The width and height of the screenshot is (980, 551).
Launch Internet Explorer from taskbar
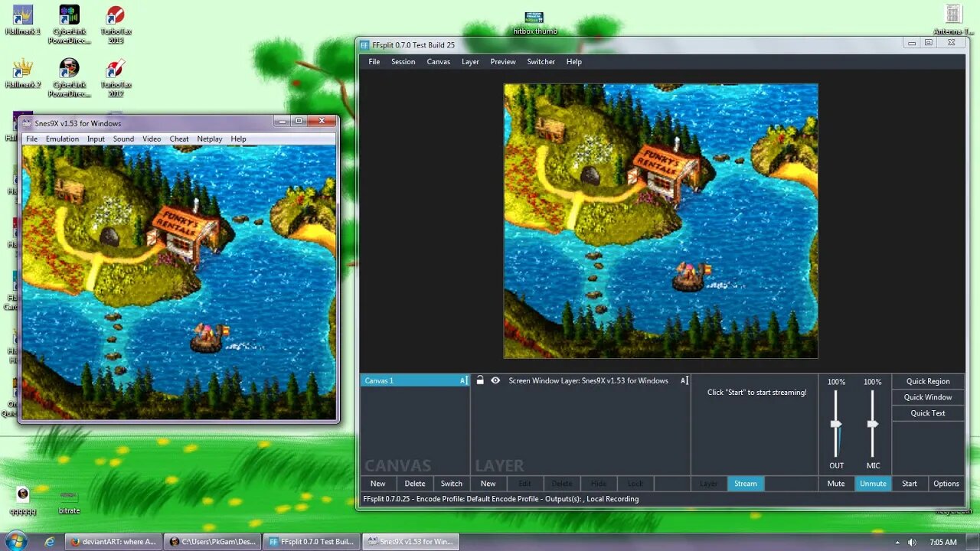[50, 542]
